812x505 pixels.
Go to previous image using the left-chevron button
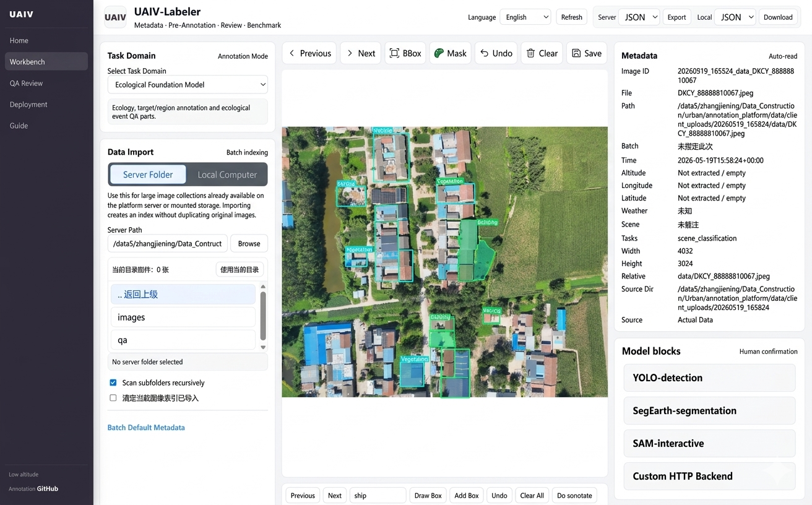point(309,53)
